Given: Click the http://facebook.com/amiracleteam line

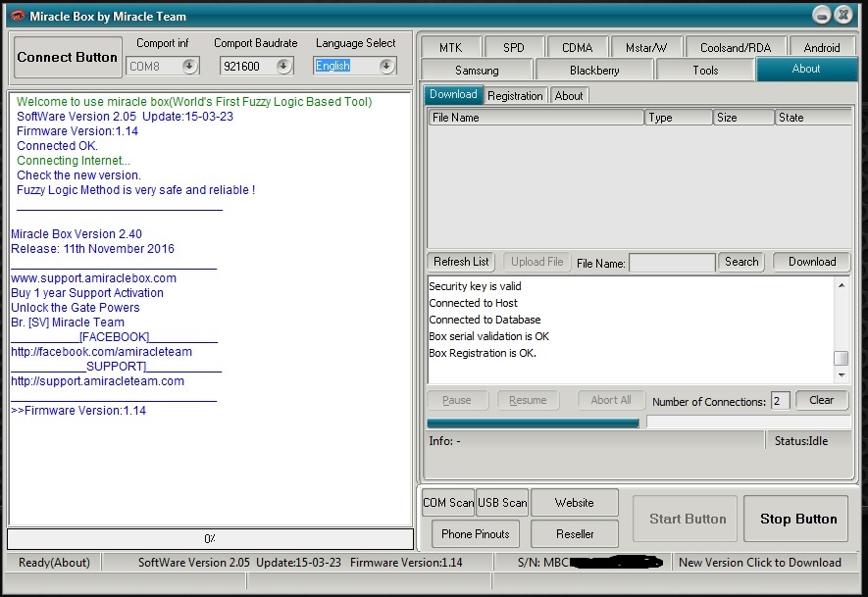Looking at the screenshot, I should 101,352.
